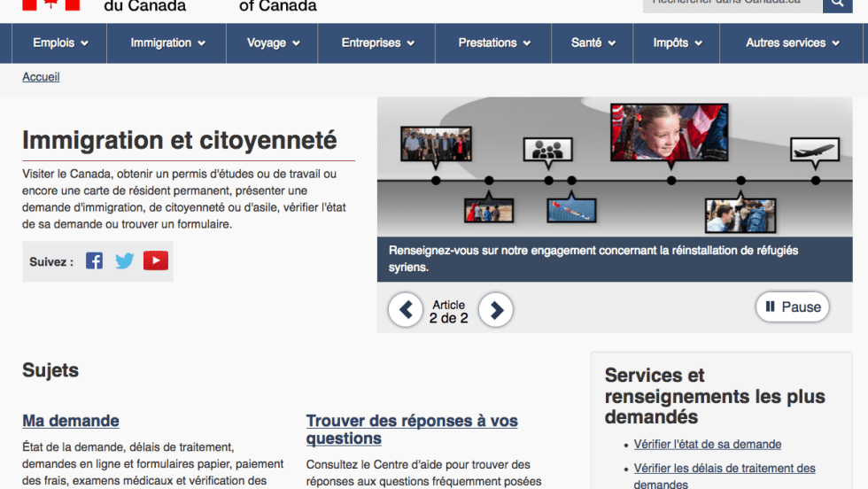This screenshot has height=489, width=868.
Task: Click Vérifier l'état de sa demande link
Action: point(708,444)
